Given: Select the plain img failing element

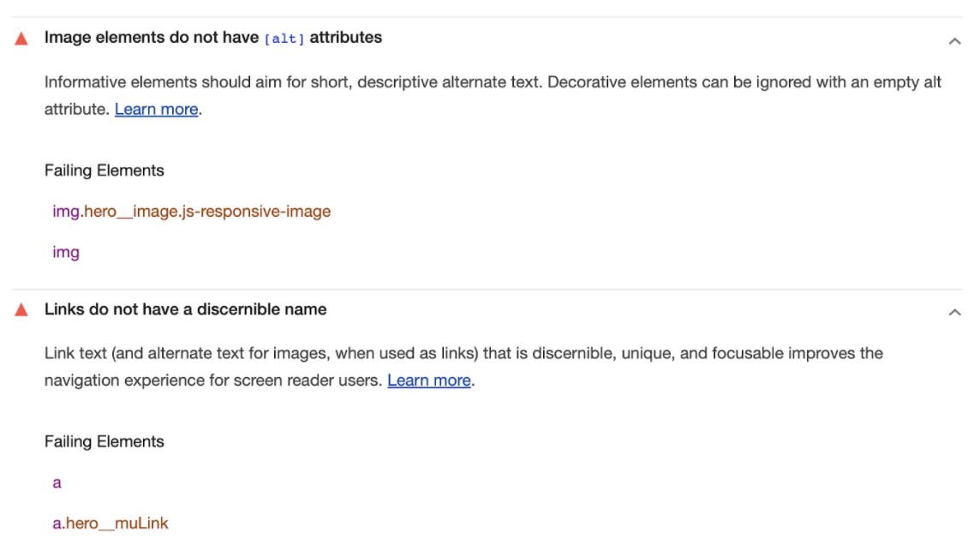Looking at the screenshot, I should (x=66, y=252).
